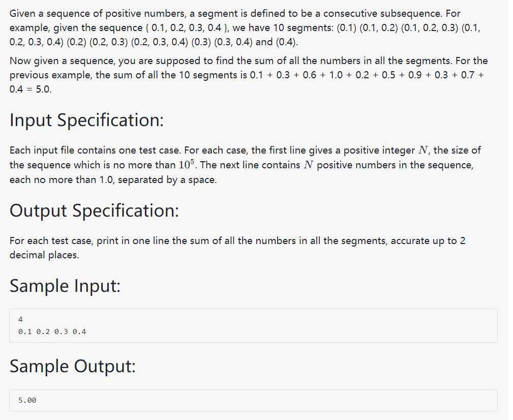Click the example sequence '{ 0.1, 0.2, 0.3, 0.4 }'
513x420 pixels.
point(186,28)
